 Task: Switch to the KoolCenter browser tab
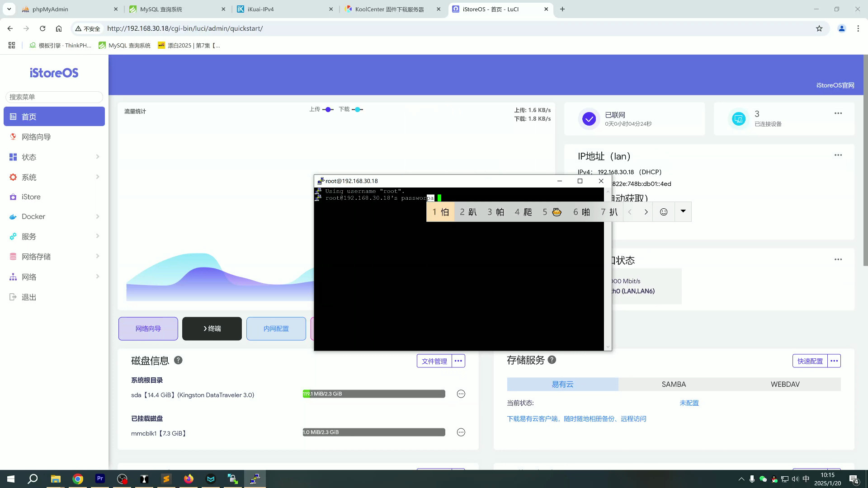[392, 9]
